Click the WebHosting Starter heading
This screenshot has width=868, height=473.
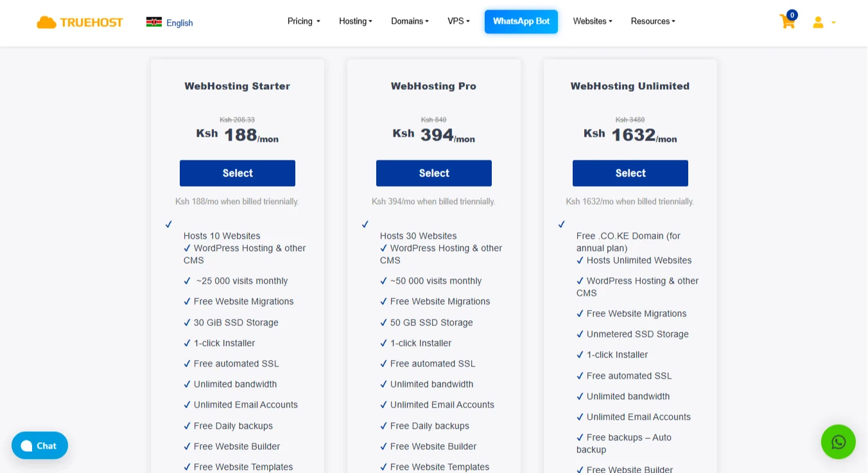(238, 86)
